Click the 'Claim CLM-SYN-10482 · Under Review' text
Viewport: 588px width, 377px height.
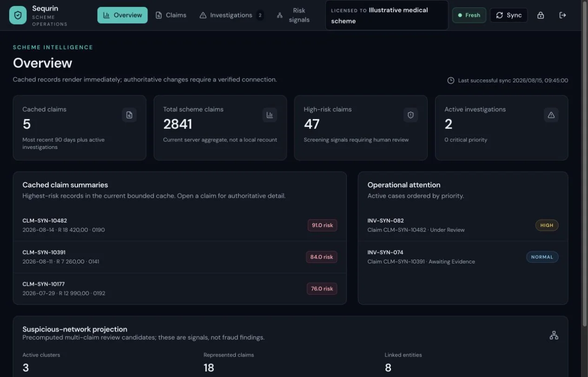(x=416, y=230)
